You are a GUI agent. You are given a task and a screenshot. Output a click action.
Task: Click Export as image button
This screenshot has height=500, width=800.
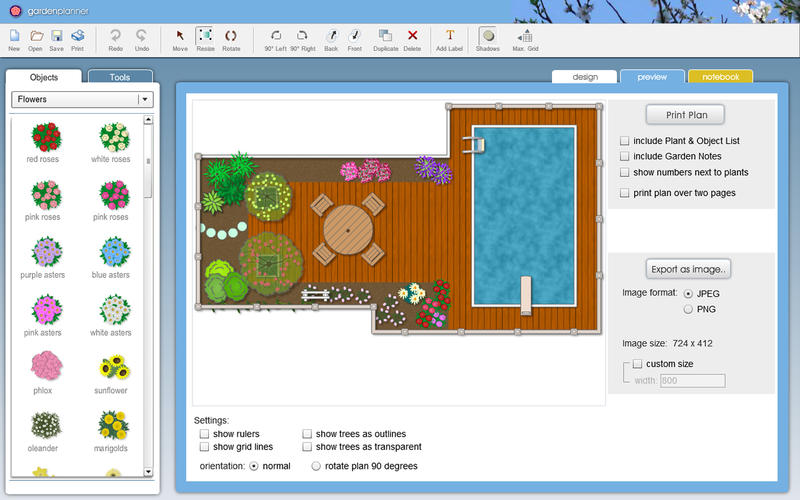[688, 269]
